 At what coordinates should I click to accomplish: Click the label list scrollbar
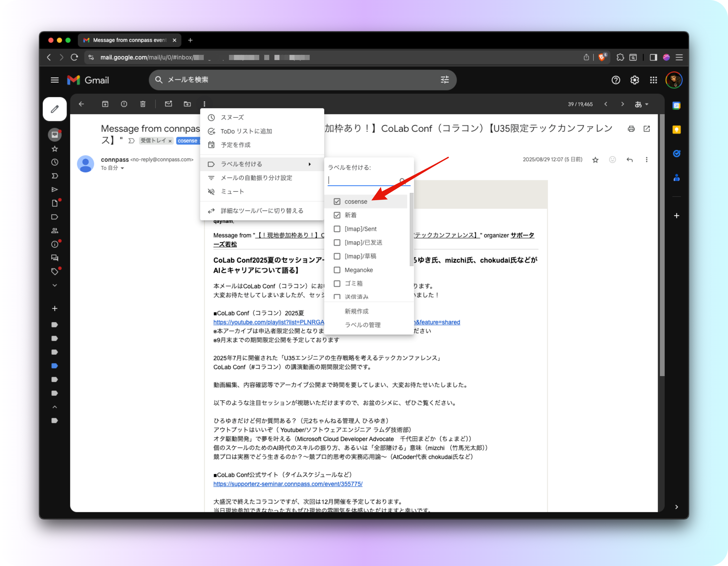411,229
